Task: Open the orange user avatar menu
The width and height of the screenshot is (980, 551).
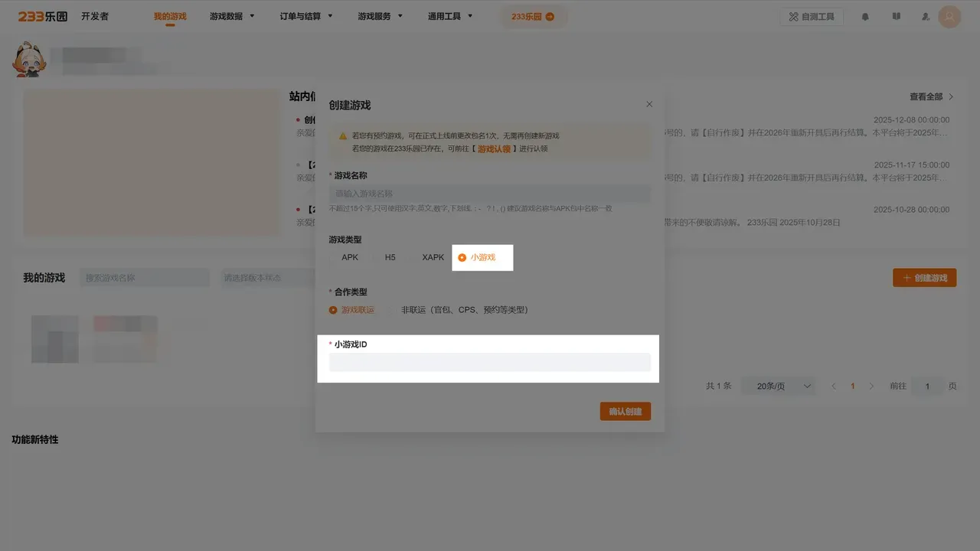Action: 949,17
